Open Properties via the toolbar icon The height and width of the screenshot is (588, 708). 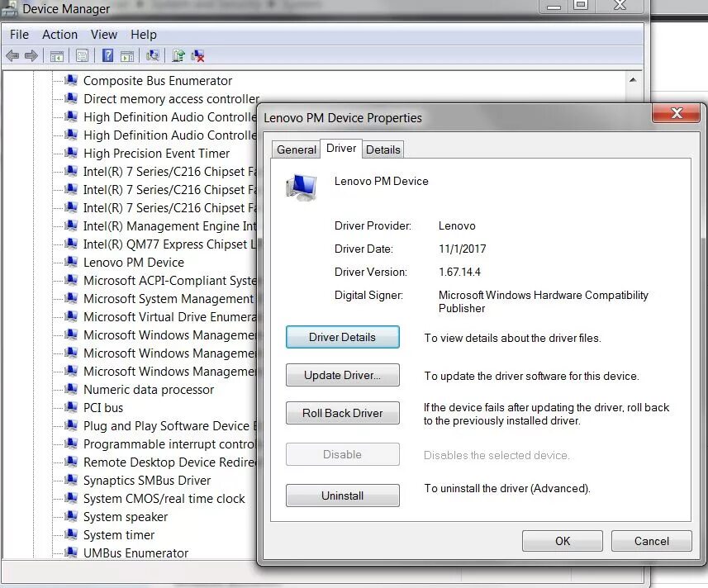pos(82,56)
